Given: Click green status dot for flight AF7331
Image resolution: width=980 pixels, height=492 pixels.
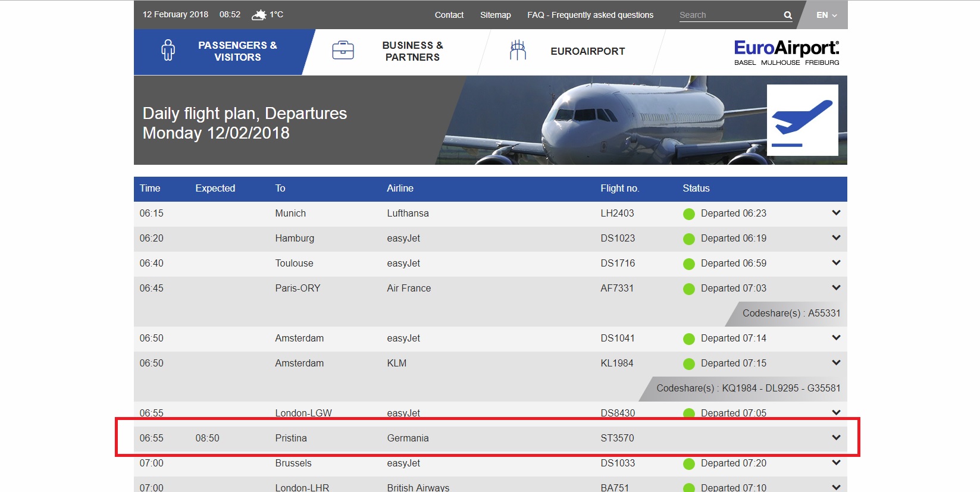Looking at the screenshot, I should pos(689,289).
